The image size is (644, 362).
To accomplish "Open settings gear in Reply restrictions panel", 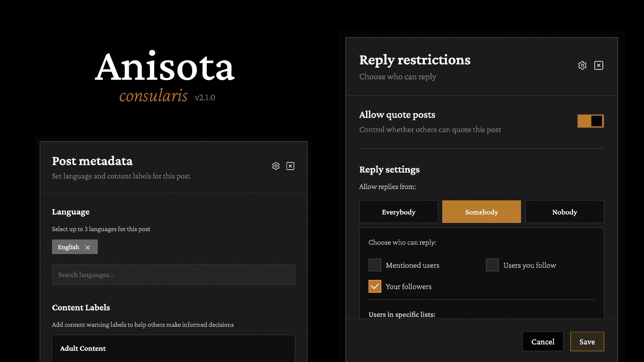I will click(582, 65).
